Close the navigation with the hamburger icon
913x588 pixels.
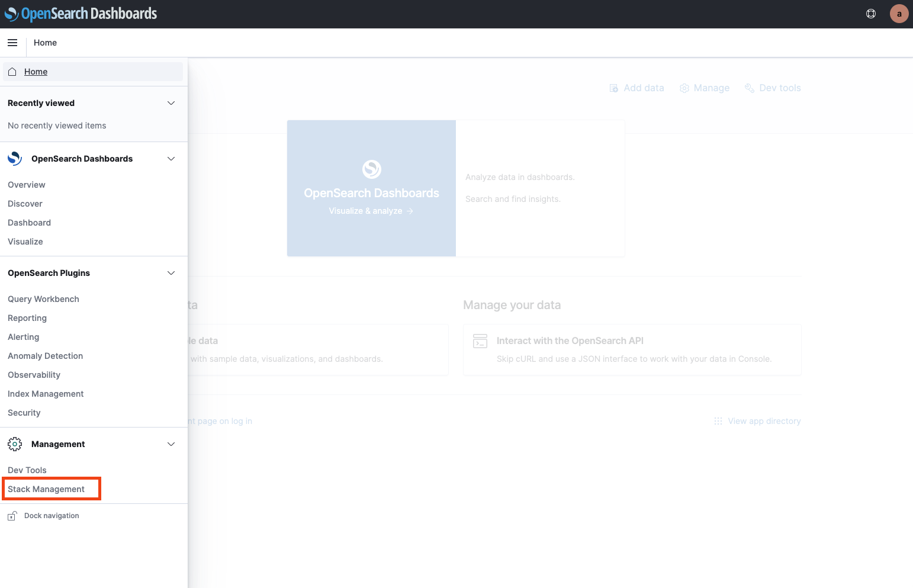point(12,43)
